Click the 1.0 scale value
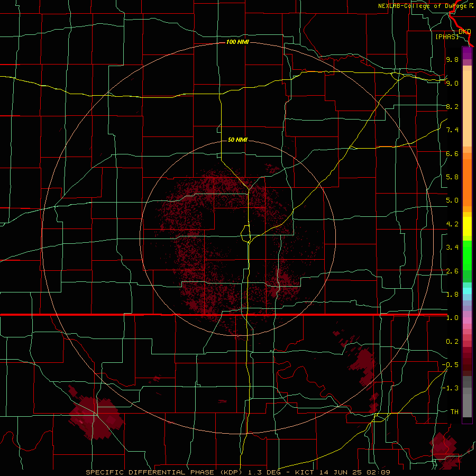 452,317
